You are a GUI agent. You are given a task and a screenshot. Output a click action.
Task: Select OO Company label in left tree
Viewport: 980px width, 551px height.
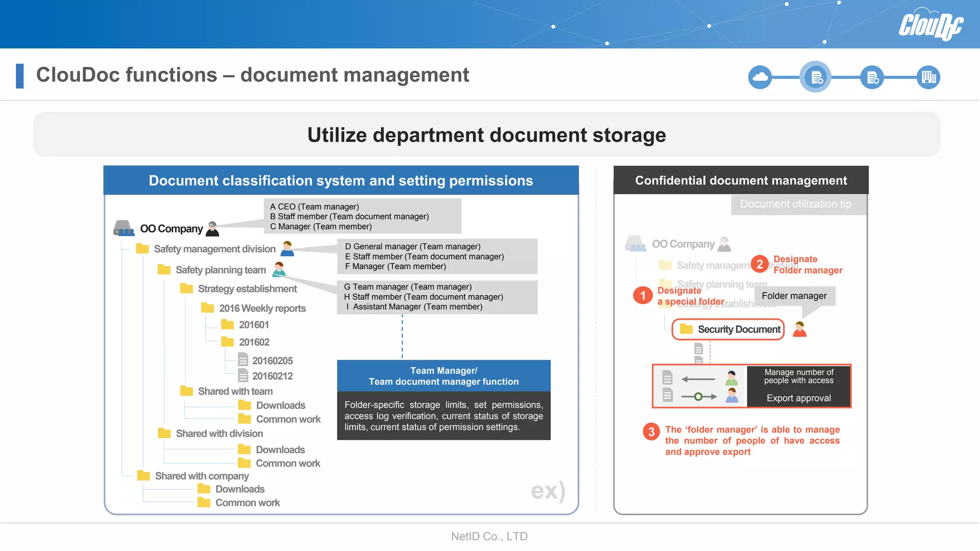[x=171, y=229]
